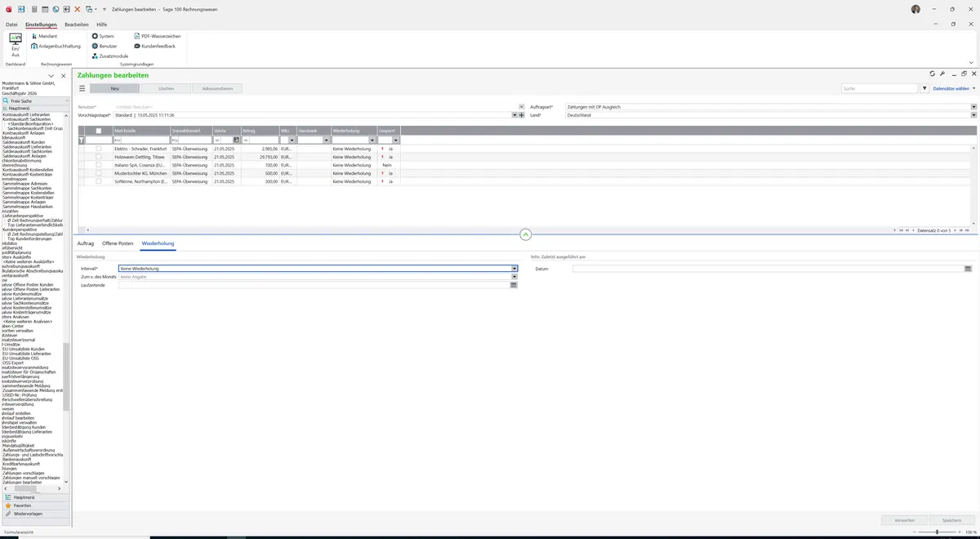Check the Softklone, Northampton row checkbox
This screenshot has height=539, width=980.
click(x=99, y=181)
